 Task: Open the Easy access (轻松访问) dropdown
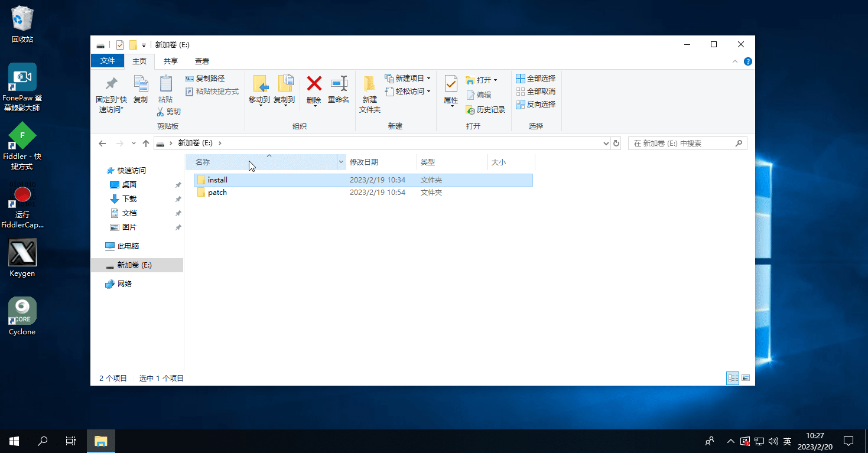[407, 92]
